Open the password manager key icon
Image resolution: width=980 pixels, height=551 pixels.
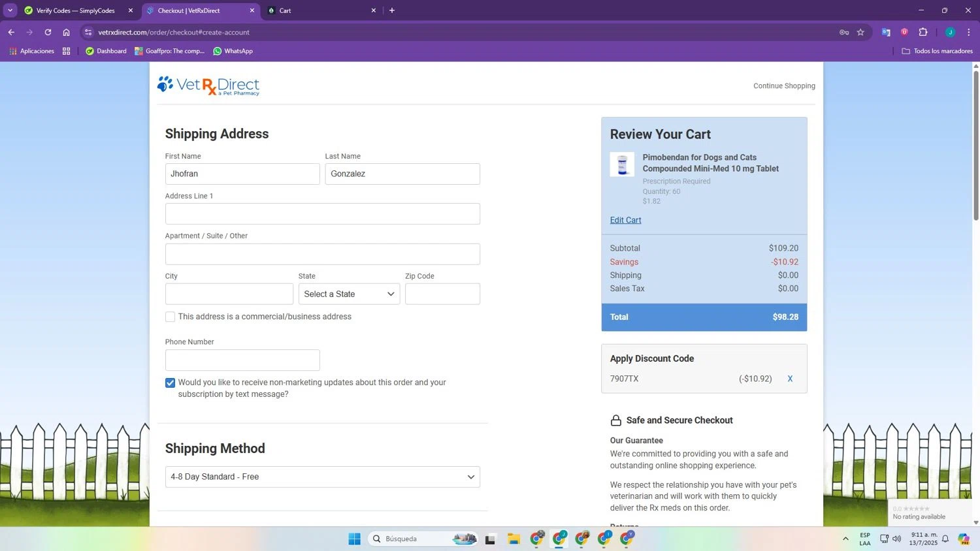click(x=844, y=32)
